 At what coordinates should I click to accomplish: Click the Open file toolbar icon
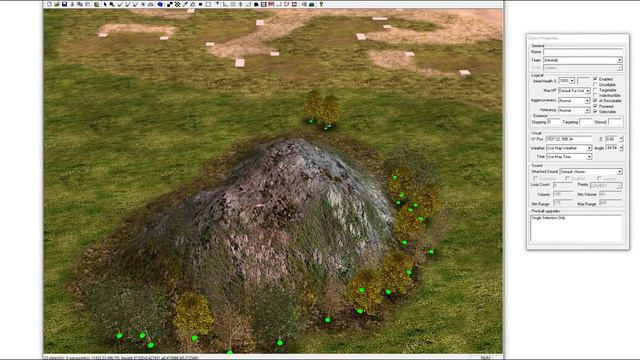[x=57, y=4]
